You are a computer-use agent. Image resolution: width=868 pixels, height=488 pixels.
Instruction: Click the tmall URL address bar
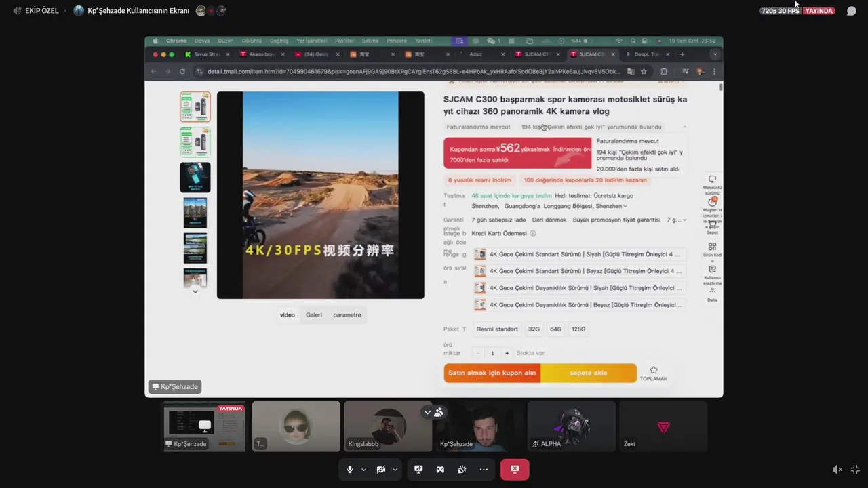click(x=414, y=71)
